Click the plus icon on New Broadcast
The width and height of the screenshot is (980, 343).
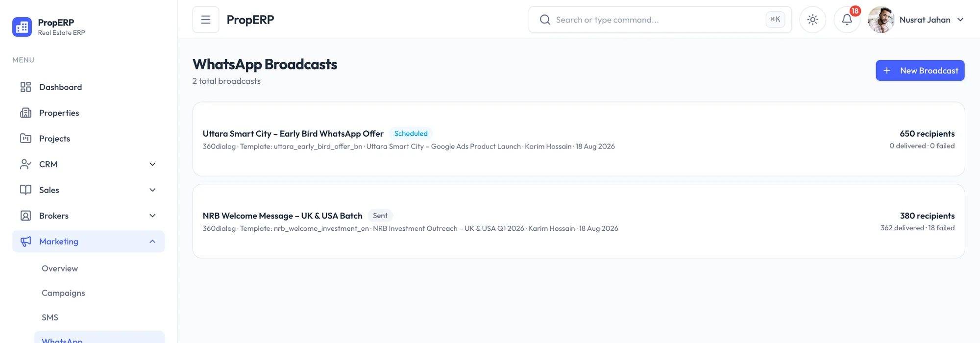click(887, 71)
